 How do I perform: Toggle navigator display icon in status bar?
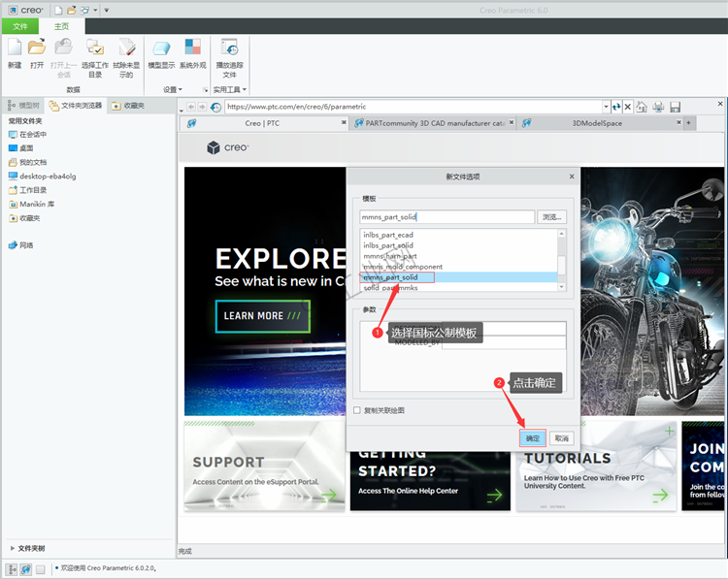(x=12, y=569)
